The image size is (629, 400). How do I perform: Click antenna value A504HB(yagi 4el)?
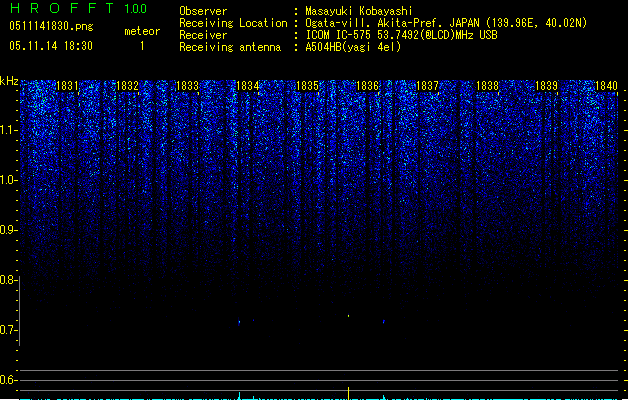pos(353,47)
